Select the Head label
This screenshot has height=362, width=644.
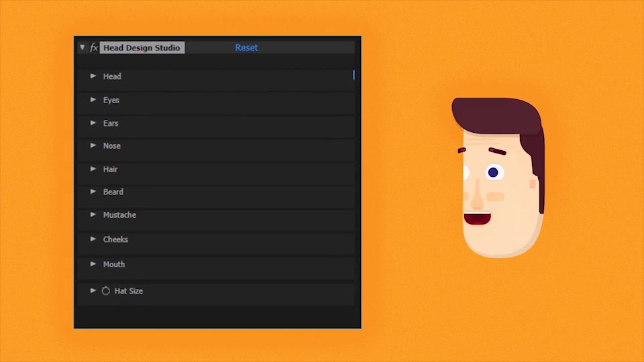click(x=112, y=76)
